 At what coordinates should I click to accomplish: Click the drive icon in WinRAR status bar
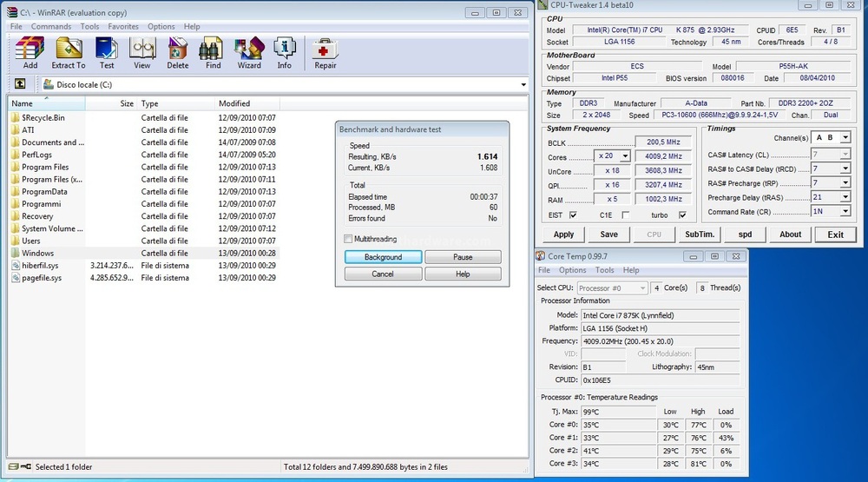click(x=13, y=466)
